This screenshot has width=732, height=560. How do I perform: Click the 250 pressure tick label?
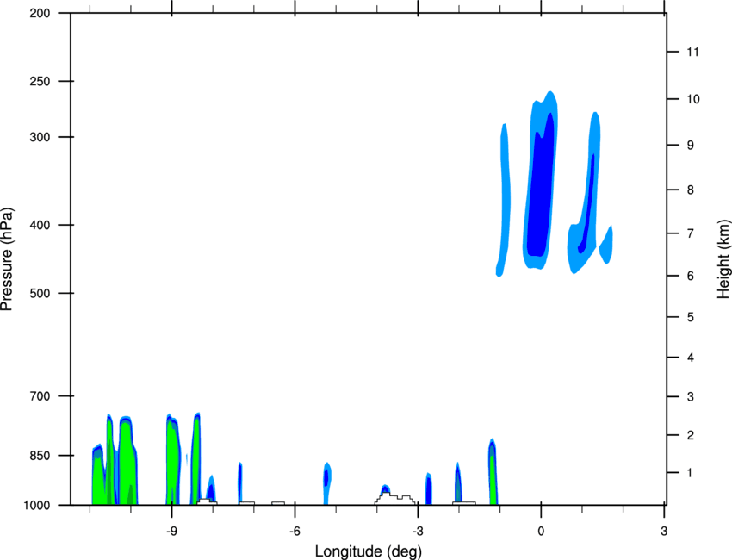click(x=40, y=81)
